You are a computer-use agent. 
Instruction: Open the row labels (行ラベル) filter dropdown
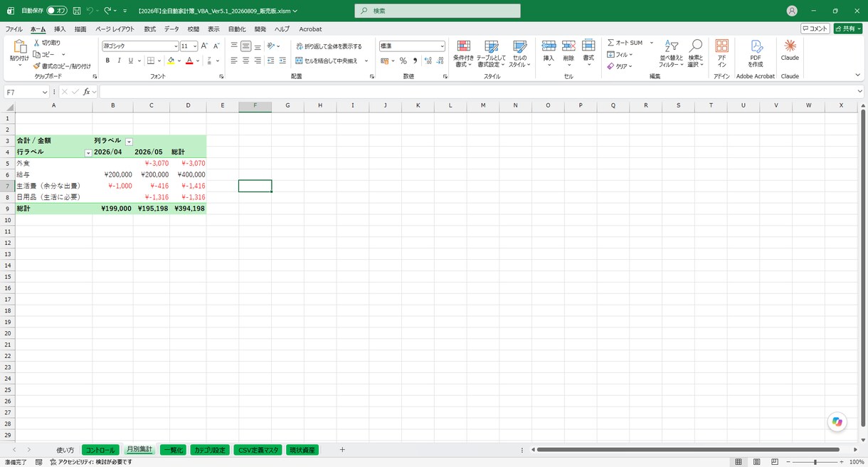coord(88,153)
